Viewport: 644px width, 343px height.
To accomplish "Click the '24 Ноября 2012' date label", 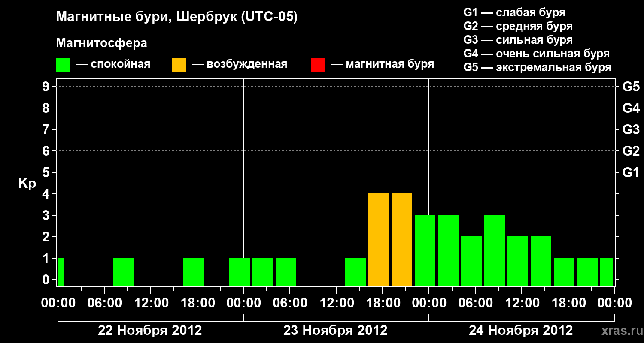I will pyautogui.click(x=521, y=330).
